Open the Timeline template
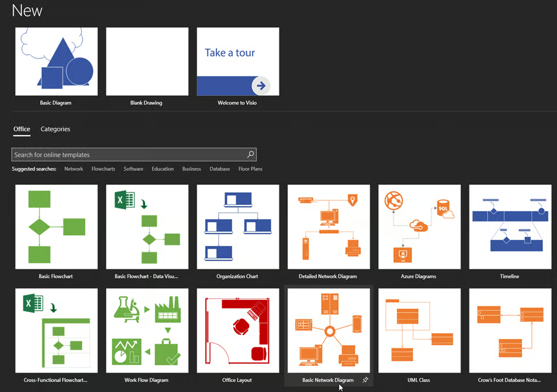Image resolution: width=557 pixels, height=392 pixels. click(510, 227)
